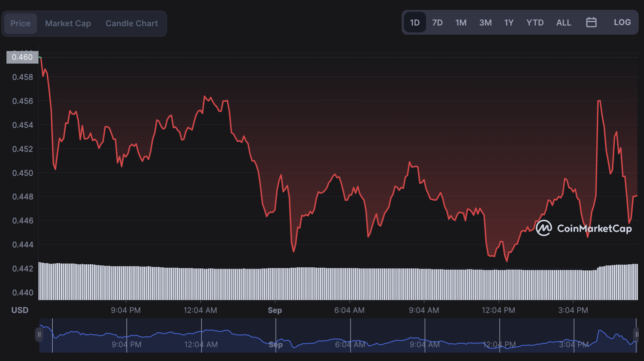
Task: Click the 9:04 PM marker in mini chart
Action: (127, 345)
